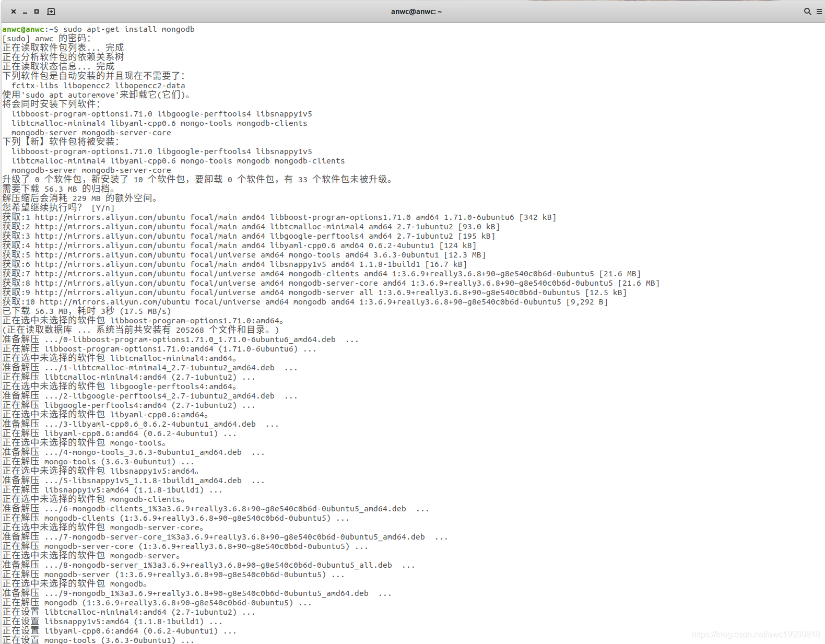Screen dimensions: 825x644
Task: Click the '6-mongodb-clients' deb line
Action: click(x=216, y=509)
